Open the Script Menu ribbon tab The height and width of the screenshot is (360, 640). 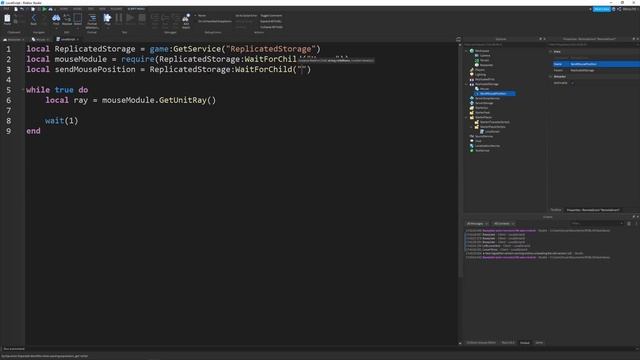[136, 9]
